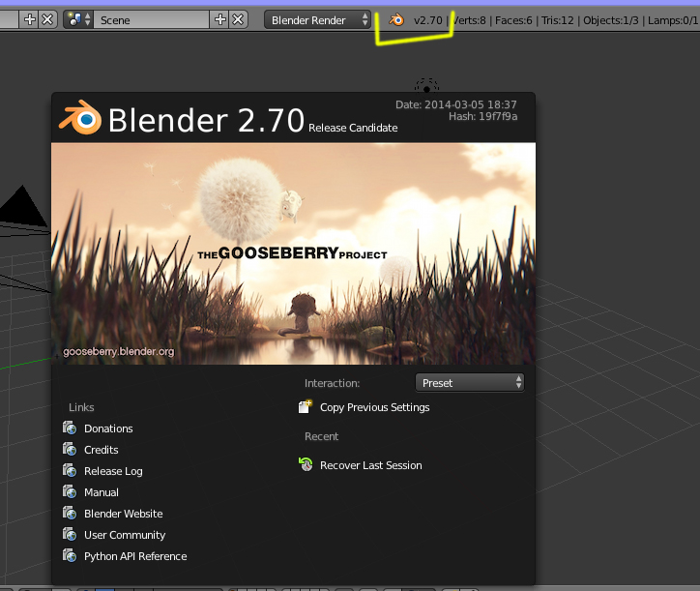Open the Credits link

click(x=102, y=450)
